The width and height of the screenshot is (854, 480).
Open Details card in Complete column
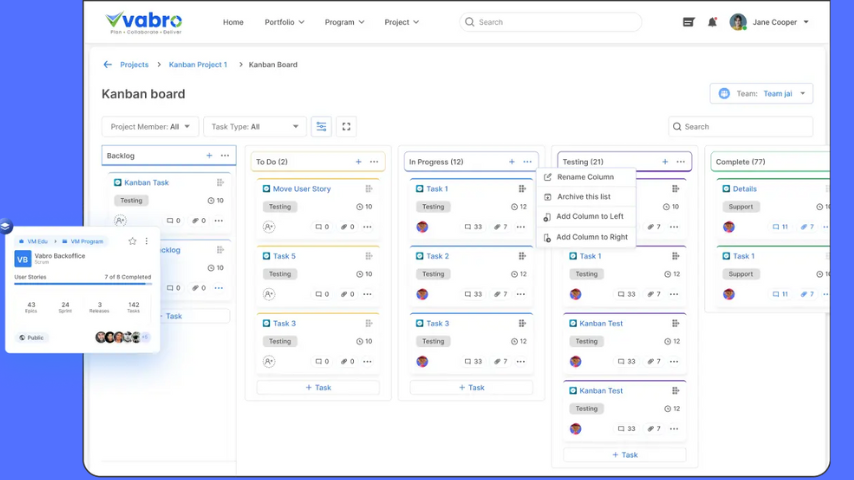(x=745, y=189)
